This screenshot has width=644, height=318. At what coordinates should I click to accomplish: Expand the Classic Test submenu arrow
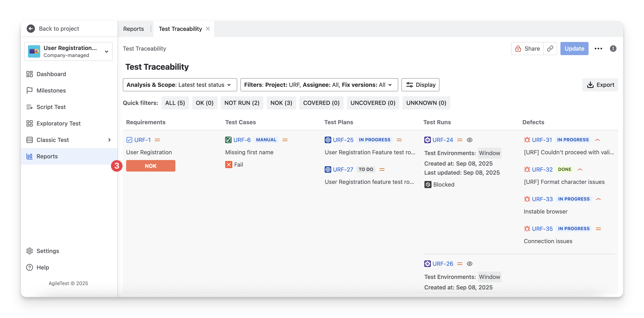(109, 140)
